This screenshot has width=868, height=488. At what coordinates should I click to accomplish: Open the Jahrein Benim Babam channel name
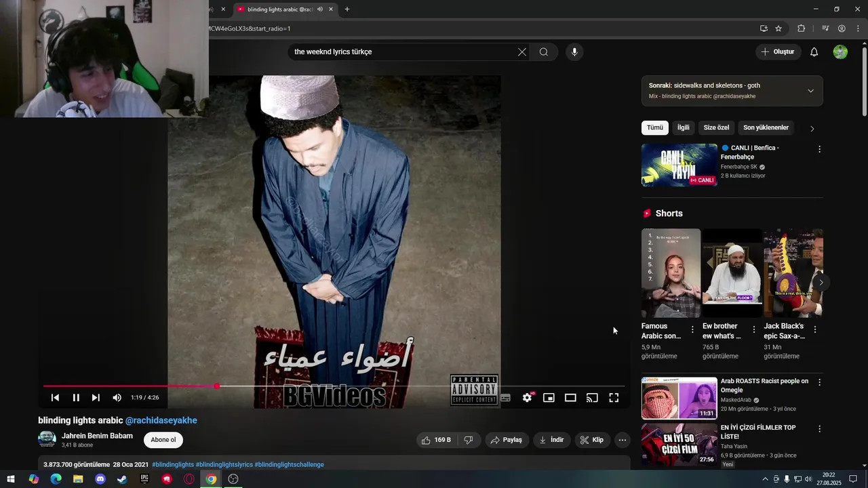tap(97, 436)
